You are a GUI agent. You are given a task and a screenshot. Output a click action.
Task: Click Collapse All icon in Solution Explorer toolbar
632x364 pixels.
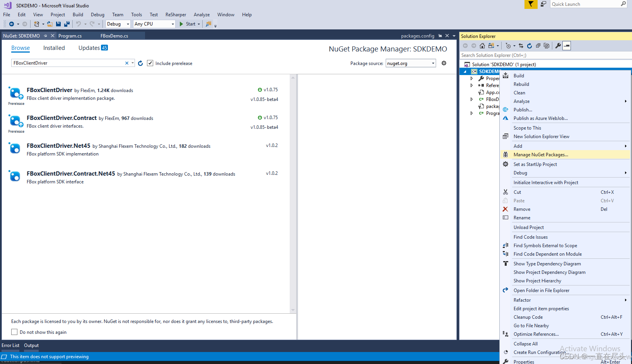538,46
